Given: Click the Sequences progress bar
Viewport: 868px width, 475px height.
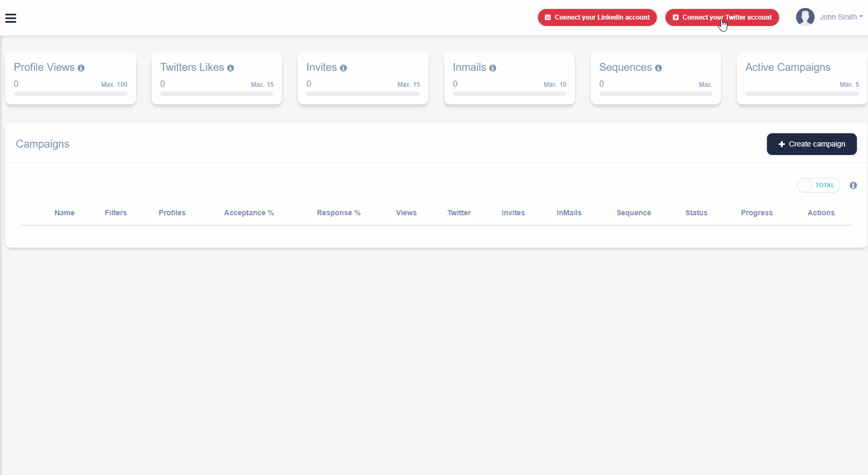Looking at the screenshot, I should (656, 94).
